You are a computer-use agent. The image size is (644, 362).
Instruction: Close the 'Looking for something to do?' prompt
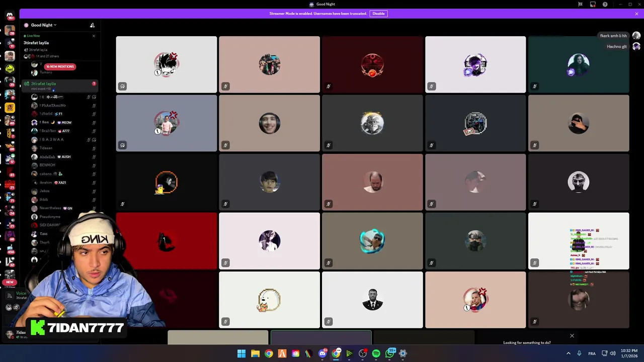(x=572, y=335)
